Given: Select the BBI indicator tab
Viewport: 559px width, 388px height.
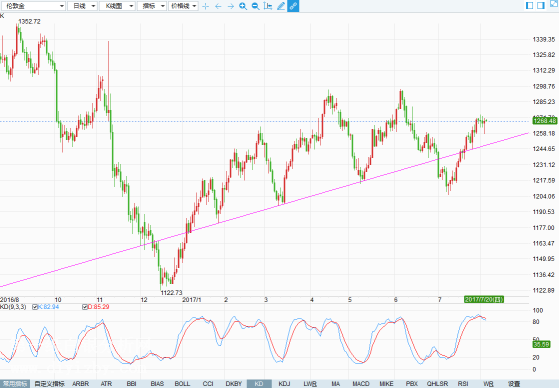Looking at the screenshot, I should (x=132, y=384).
